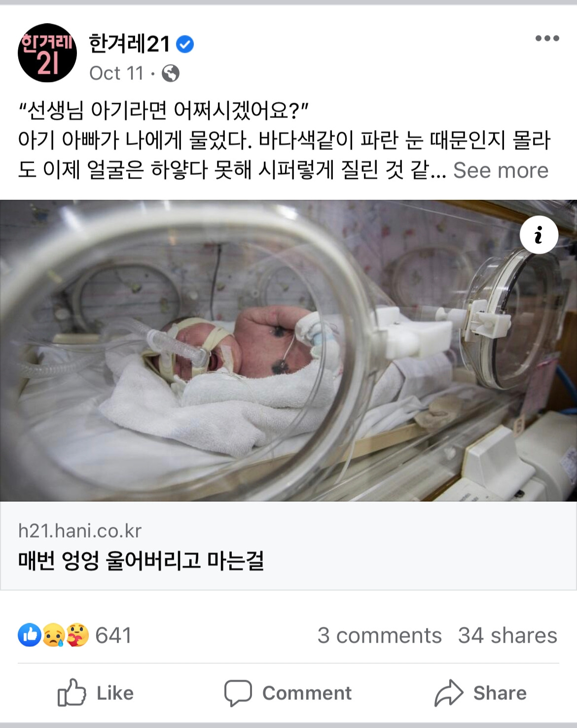This screenshot has height=728, width=577.
Task: Toggle Like on this post
Action: point(96,693)
